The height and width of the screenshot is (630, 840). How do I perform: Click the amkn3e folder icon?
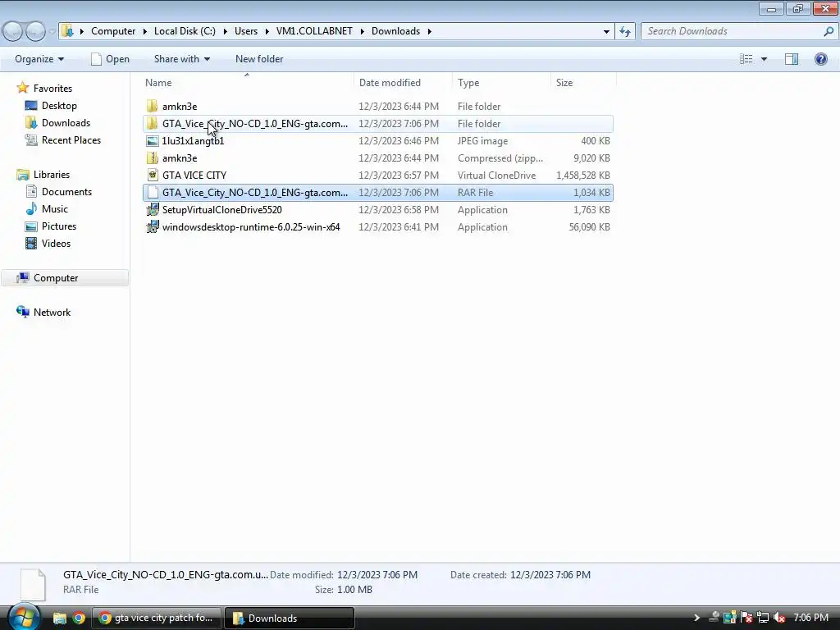tap(152, 106)
